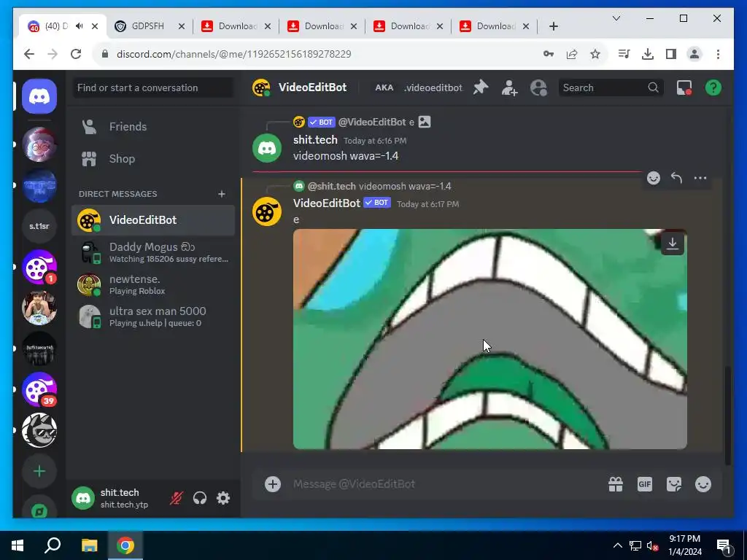Open Chrome three-dot menu
747x560 pixels.
[x=718, y=54]
